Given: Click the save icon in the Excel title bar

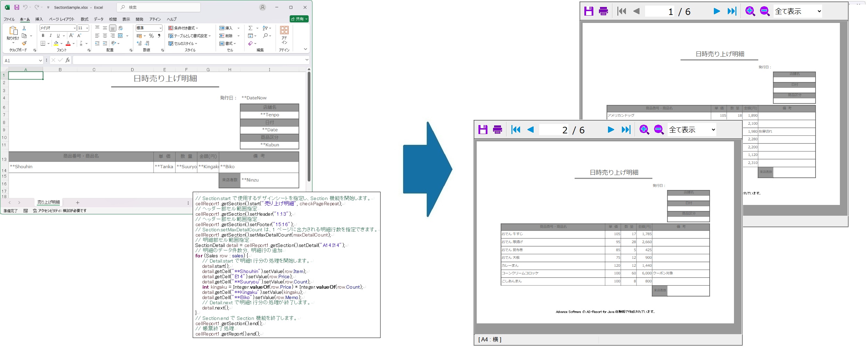Looking at the screenshot, I should pyautogui.click(x=16, y=7).
